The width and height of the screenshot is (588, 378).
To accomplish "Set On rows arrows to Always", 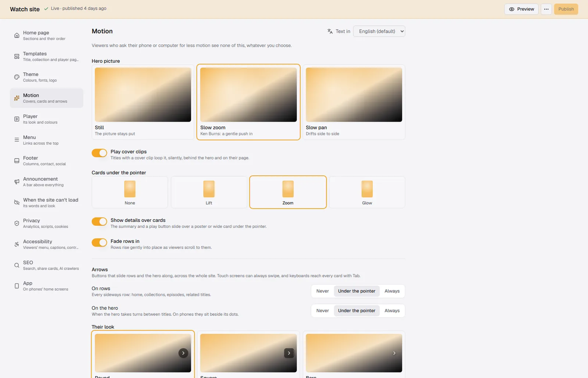I will (x=392, y=291).
